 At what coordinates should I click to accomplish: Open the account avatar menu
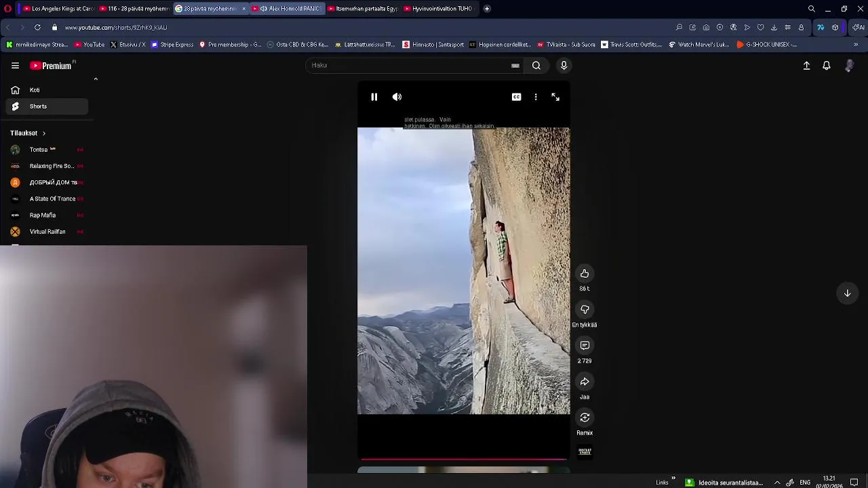point(849,66)
